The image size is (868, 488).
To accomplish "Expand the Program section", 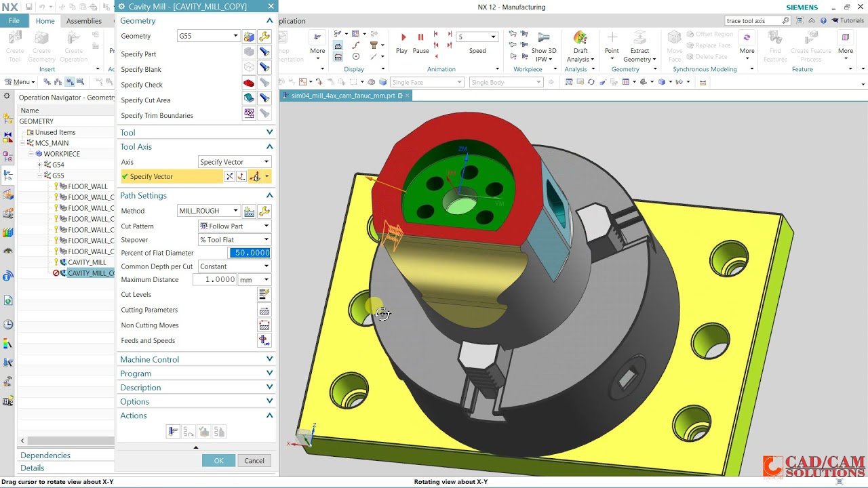I will pyautogui.click(x=269, y=373).
